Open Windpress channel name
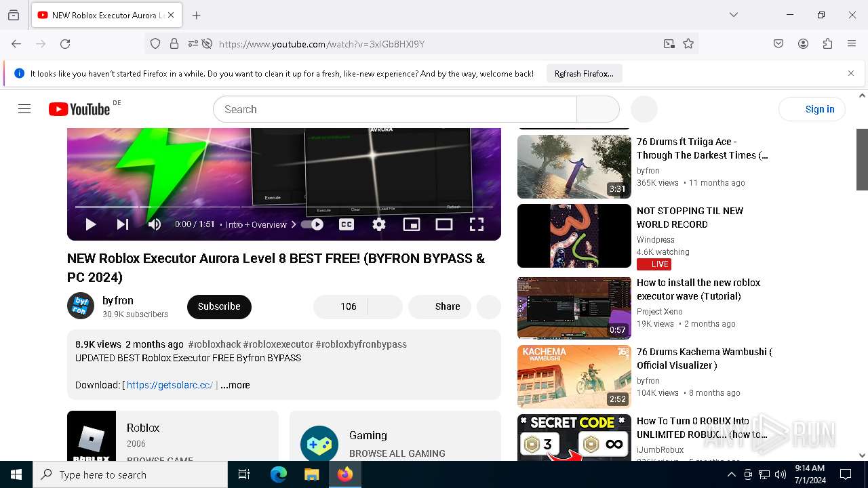The height and width of the screenshot is (488, 868). [x=656, y=240]
